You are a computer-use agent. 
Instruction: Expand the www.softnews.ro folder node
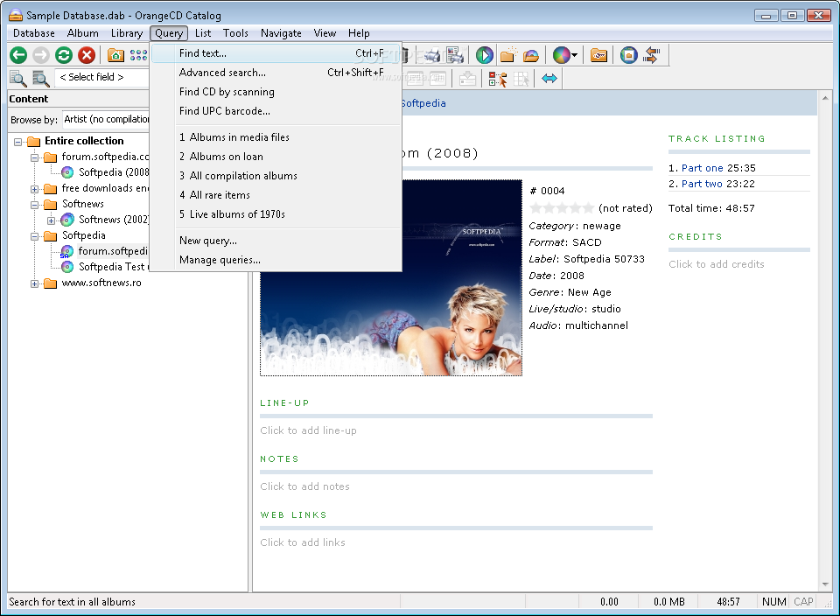tap(34, 283)
